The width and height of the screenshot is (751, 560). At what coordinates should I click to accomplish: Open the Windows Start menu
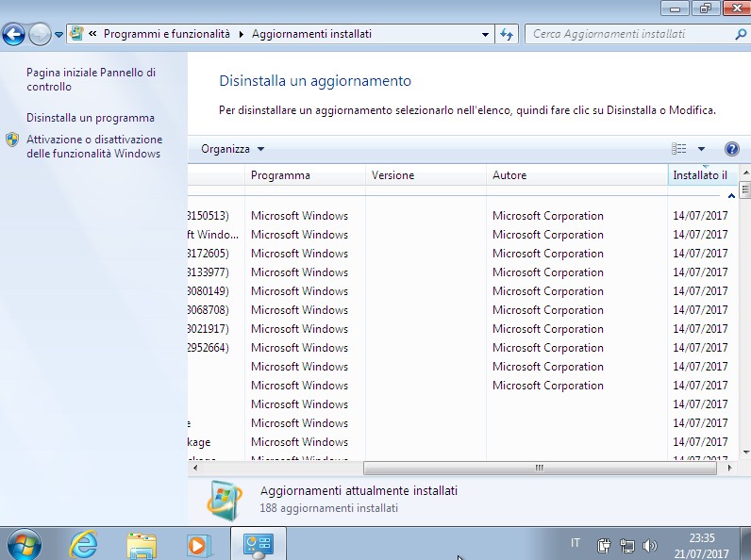pyautogui.click(x=24, y=544)
